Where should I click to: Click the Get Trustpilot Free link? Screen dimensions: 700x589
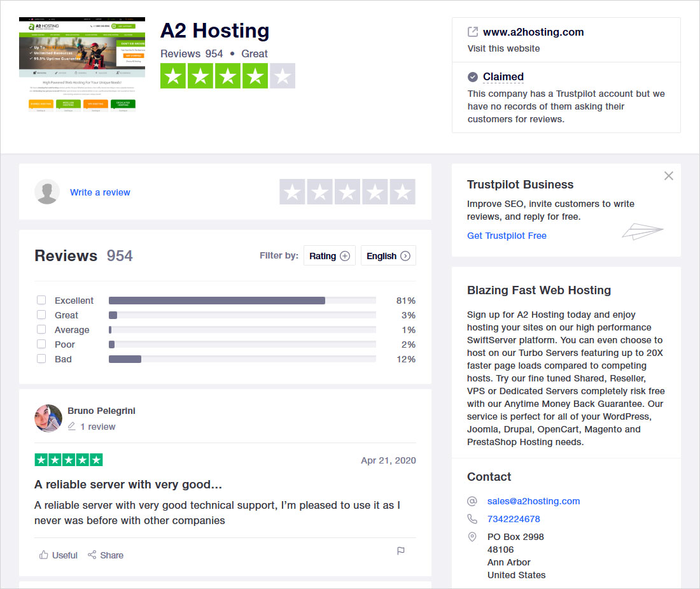click(x=507, y=236)
